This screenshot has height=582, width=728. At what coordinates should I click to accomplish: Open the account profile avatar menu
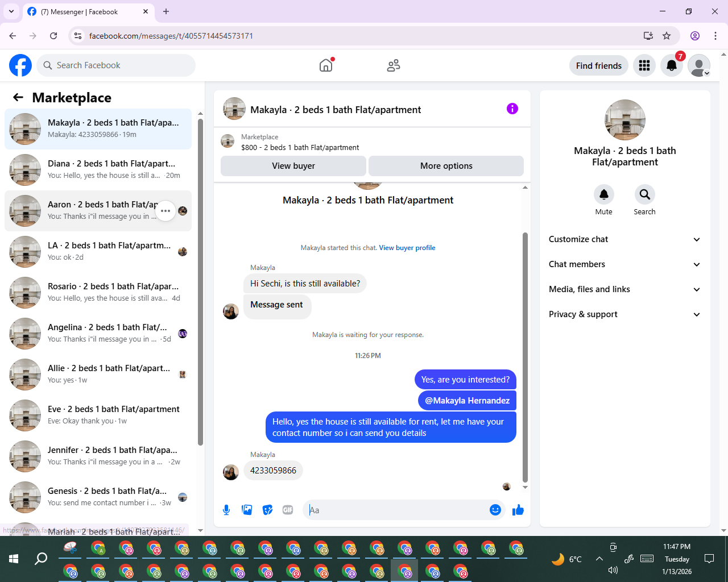(x=699, y=65)
